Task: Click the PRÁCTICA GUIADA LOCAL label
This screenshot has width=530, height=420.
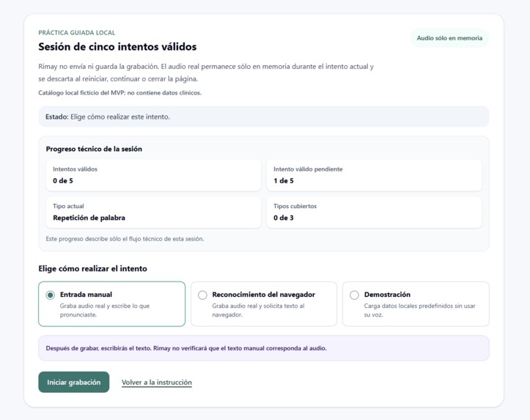Action: click(x=77, y=33)
